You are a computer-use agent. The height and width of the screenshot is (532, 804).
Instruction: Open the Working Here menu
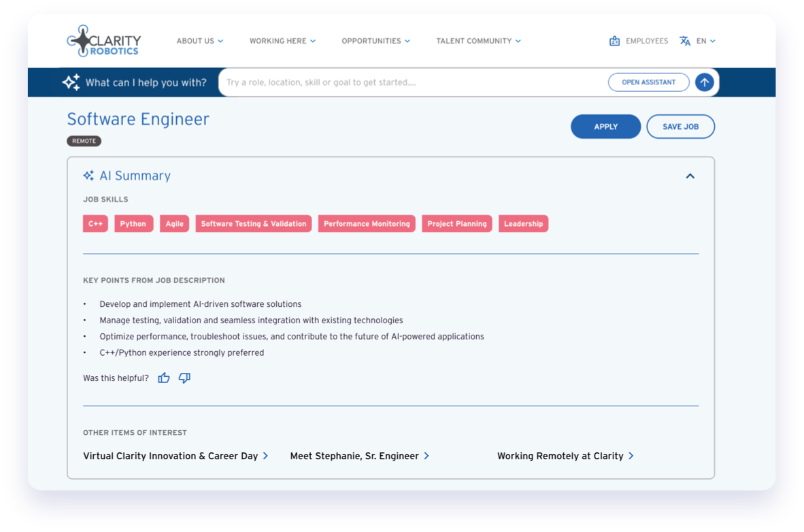[x=282, y=41]
